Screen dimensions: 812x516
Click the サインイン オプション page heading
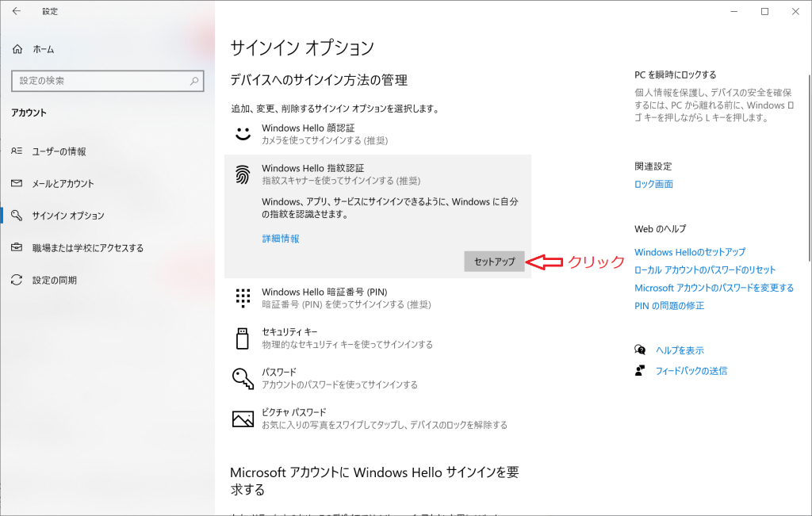(x=302, y=48)
